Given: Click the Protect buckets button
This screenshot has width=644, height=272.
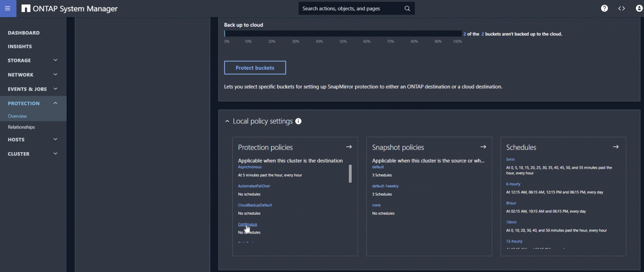Looking at the screenshot, I should (x=255, y=67).
